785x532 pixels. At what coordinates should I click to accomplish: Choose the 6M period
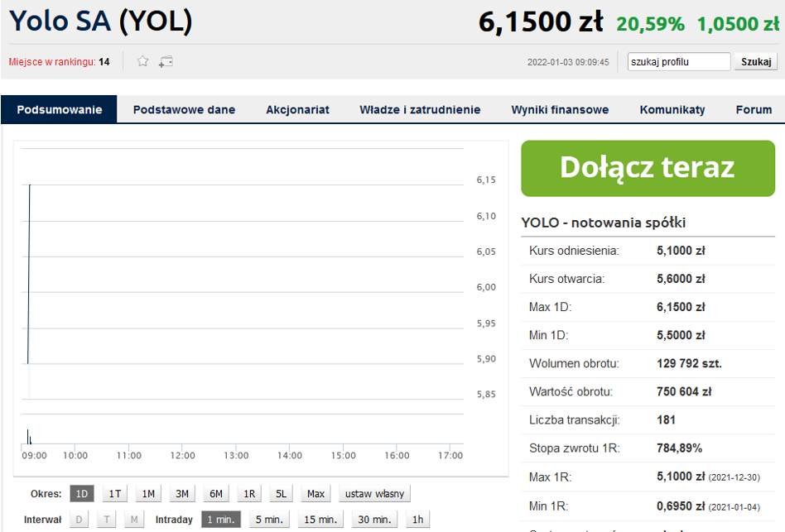(216, 493)
